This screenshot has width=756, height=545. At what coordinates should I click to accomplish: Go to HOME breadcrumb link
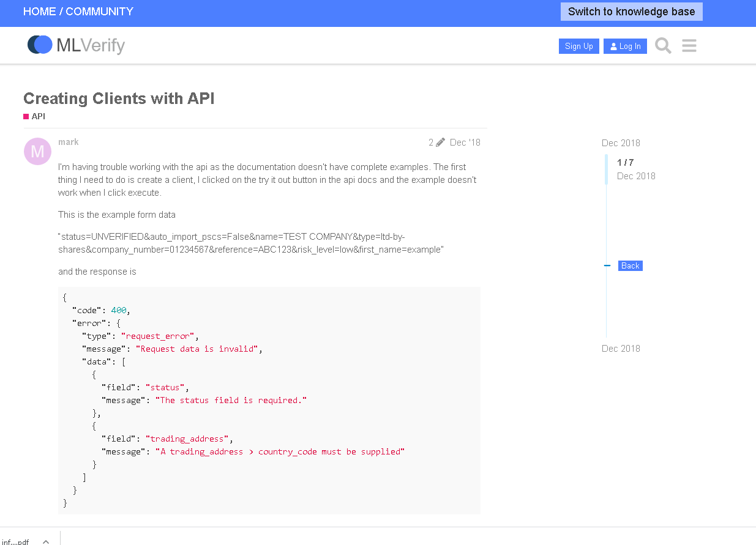(40, 12)
